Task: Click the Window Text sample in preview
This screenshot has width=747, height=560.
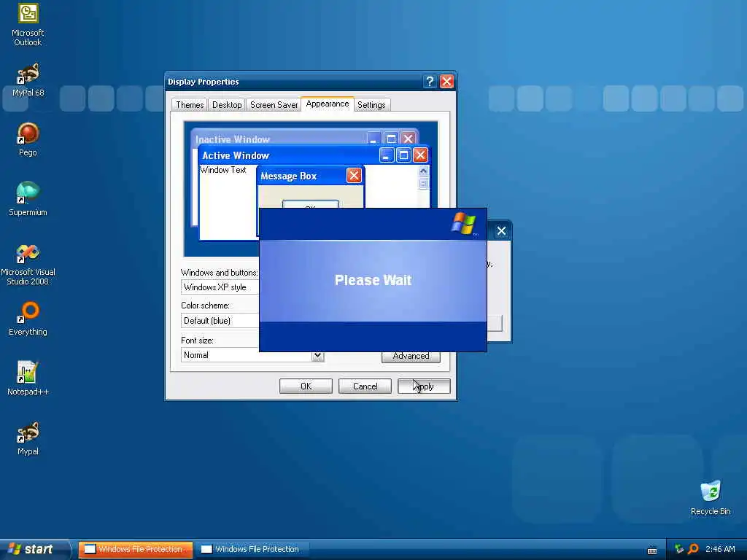Action: click(x=223, y=170)
